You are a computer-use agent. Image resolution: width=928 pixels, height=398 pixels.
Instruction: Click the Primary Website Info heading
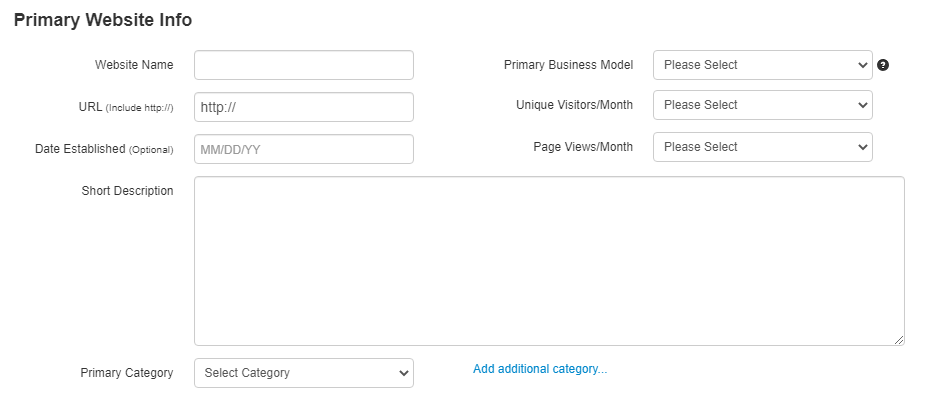[x=103, y=20]
